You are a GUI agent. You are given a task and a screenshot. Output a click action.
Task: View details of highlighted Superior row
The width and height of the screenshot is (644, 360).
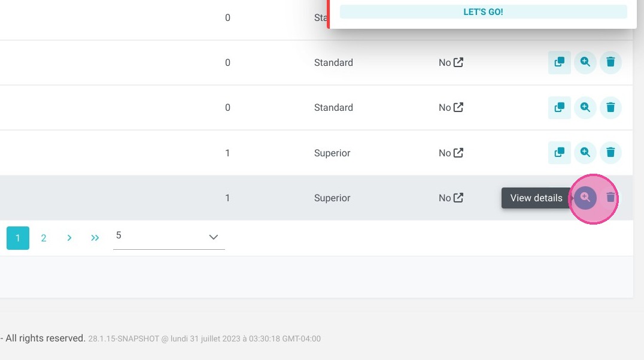click(x=585, y=198)
